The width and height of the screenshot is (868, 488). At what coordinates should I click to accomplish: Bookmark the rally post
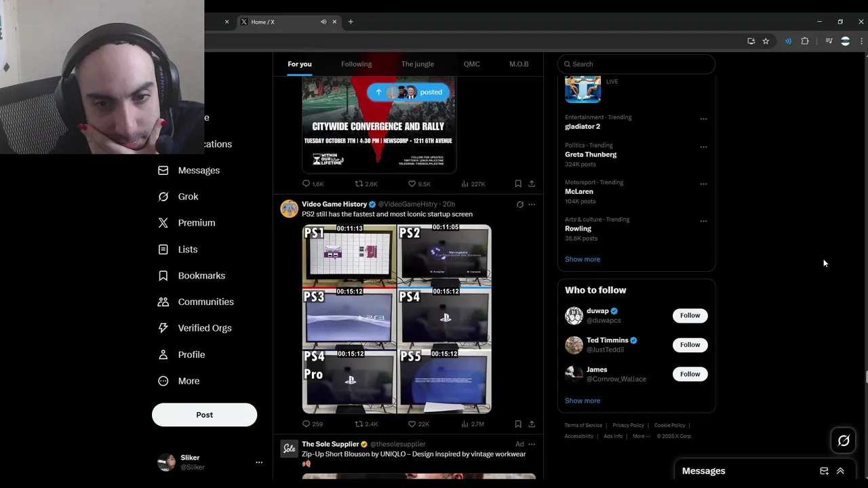coord(518,184)
